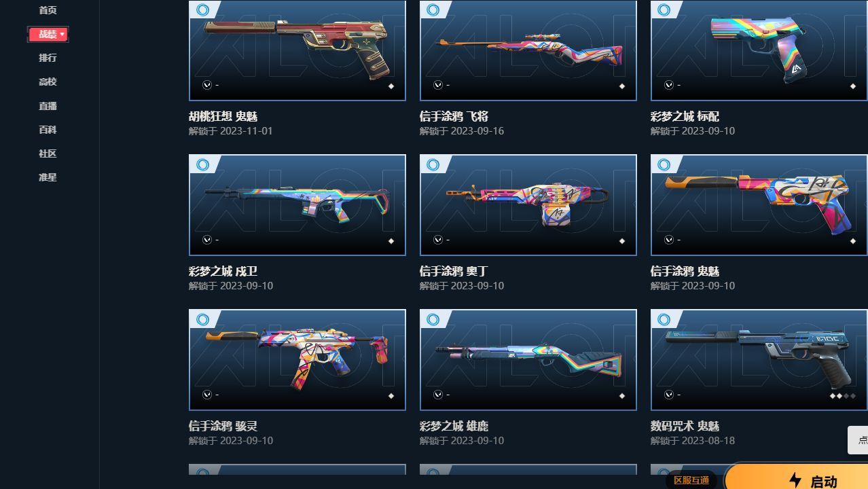Click the lightning bolt icon on 启动 button
This screenshot has height=489, width=868.
click(x=795, y=480)
